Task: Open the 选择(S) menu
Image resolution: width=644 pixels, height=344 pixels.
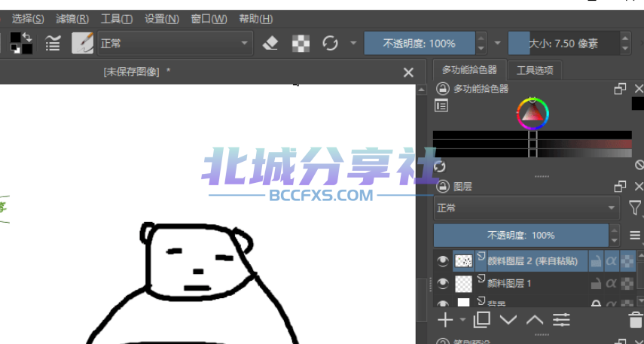Action: (28, 19)
